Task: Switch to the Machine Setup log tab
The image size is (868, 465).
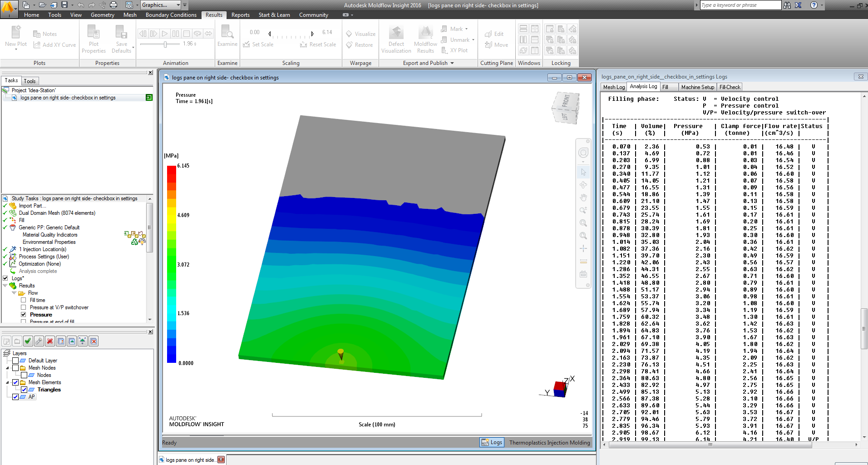Action: tap(698, 87)
